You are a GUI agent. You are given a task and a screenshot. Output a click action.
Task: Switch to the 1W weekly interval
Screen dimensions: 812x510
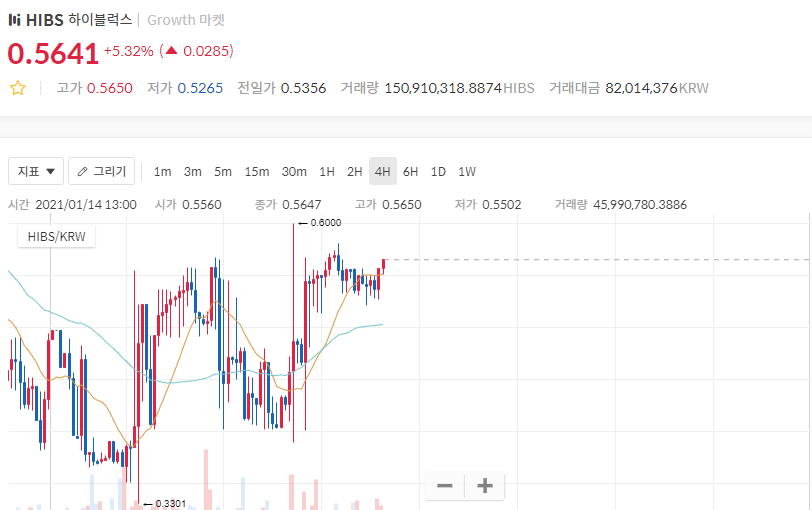point(467,171)
